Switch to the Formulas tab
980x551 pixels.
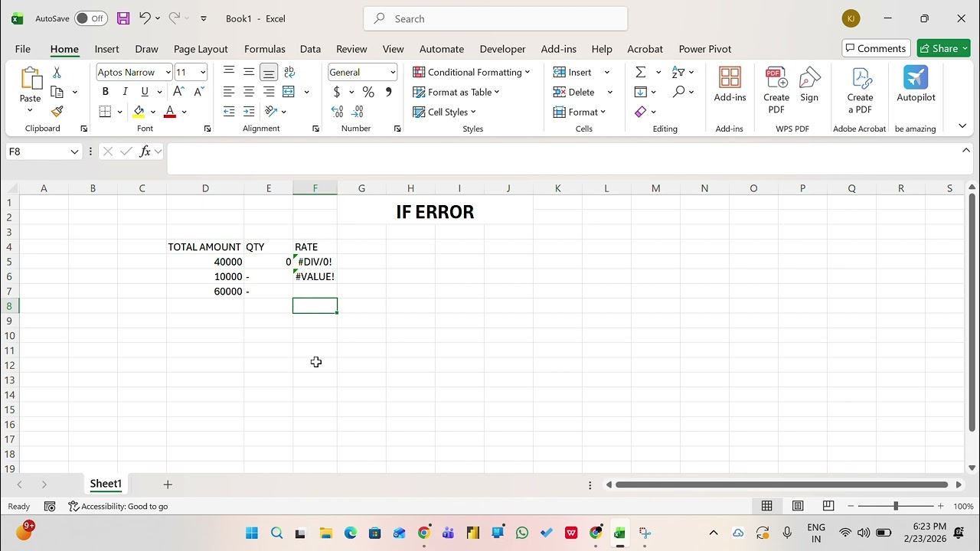265,49
